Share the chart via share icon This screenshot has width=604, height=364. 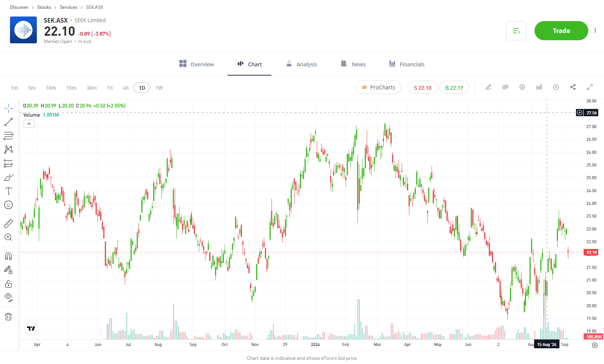(573, 87)
